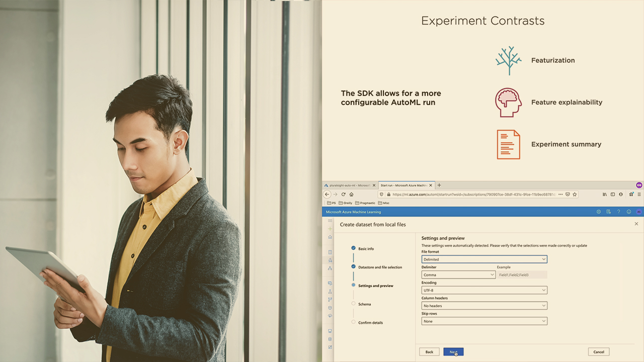The height and width of the screenshot is (362, 644).
Task: Click the browser URL address bar
Action: pyautogui.click(x=473, y=194)
